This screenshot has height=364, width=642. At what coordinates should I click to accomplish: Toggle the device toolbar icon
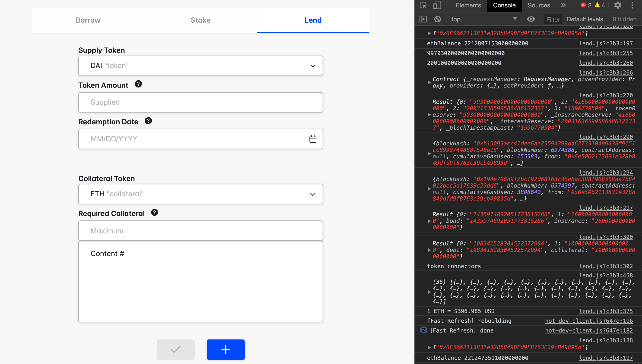(x=437, y=5)
